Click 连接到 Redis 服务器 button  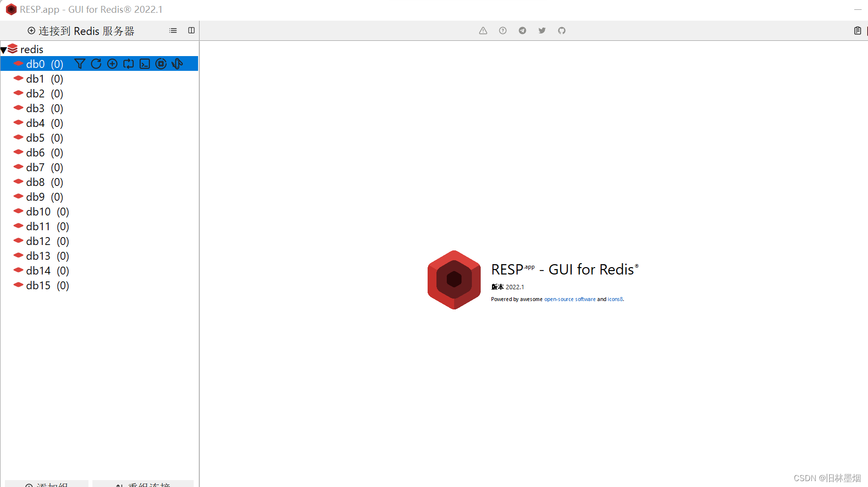(81, 31)
